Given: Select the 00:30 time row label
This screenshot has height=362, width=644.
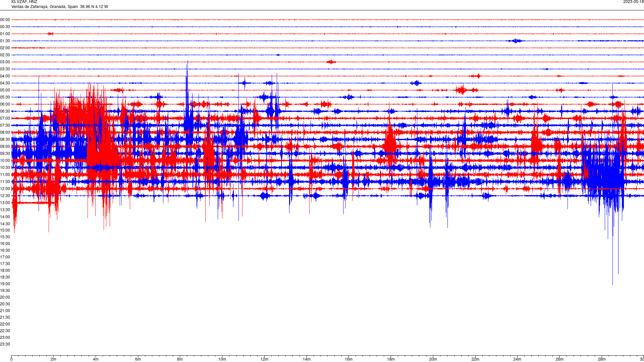Looking at the screenshot, I should click(x=5, y=27).
